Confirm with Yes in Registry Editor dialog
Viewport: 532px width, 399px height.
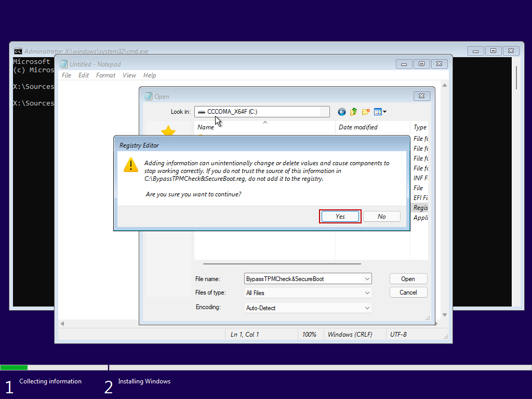click(340, 217)
